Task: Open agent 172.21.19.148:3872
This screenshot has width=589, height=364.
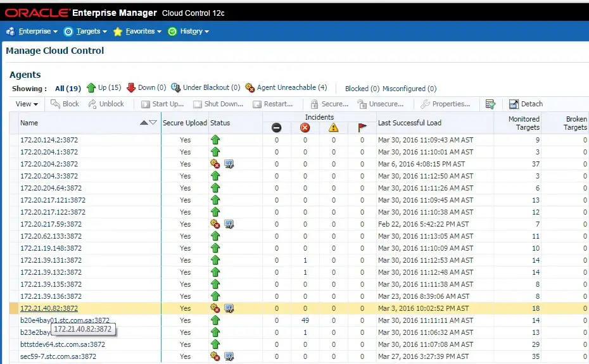Action: tap(51, 248)
